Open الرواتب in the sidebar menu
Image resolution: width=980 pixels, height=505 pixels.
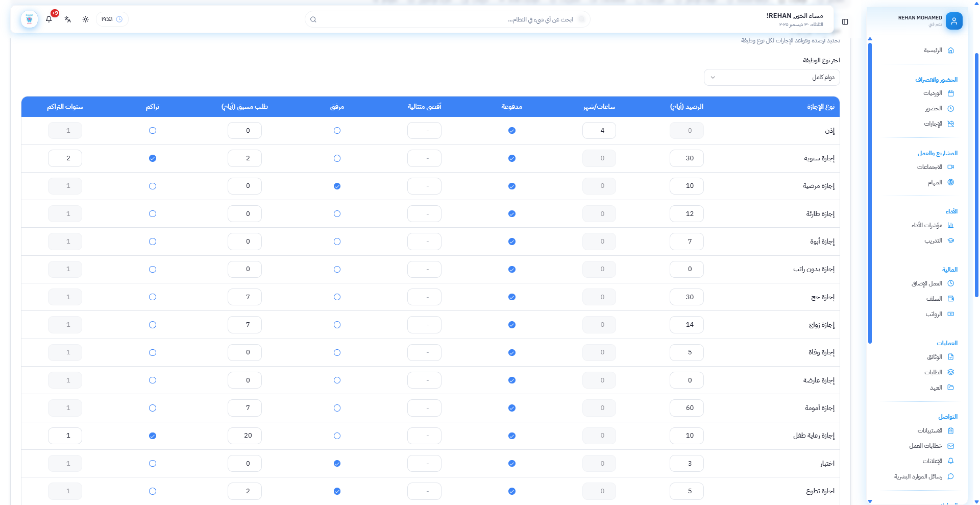(934, 314)
